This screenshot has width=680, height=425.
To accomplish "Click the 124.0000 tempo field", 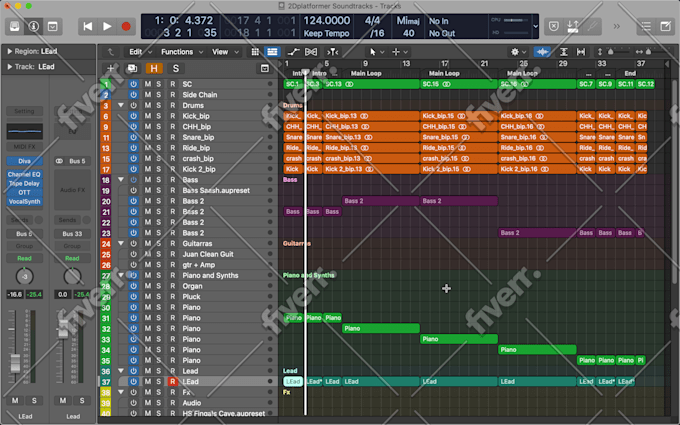I will 327,20.
